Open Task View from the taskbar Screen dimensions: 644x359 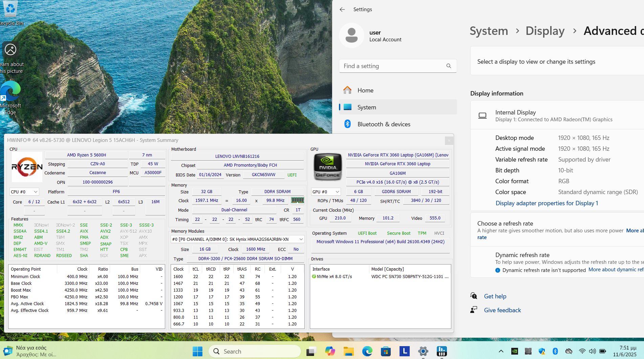311,351
